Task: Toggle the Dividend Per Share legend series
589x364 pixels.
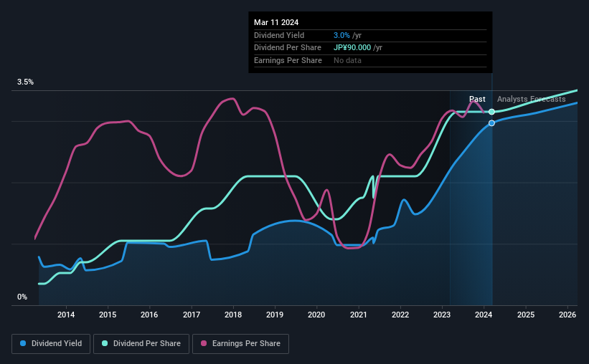Action: 141,344
